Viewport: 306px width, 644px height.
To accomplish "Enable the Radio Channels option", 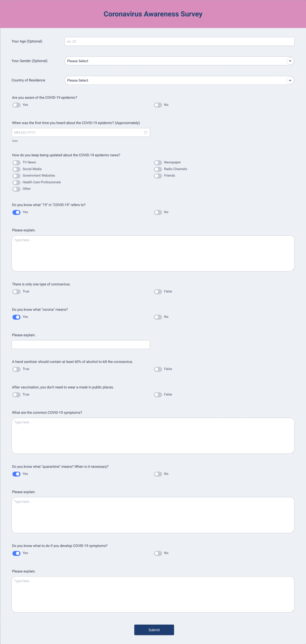I will [158, 169].
